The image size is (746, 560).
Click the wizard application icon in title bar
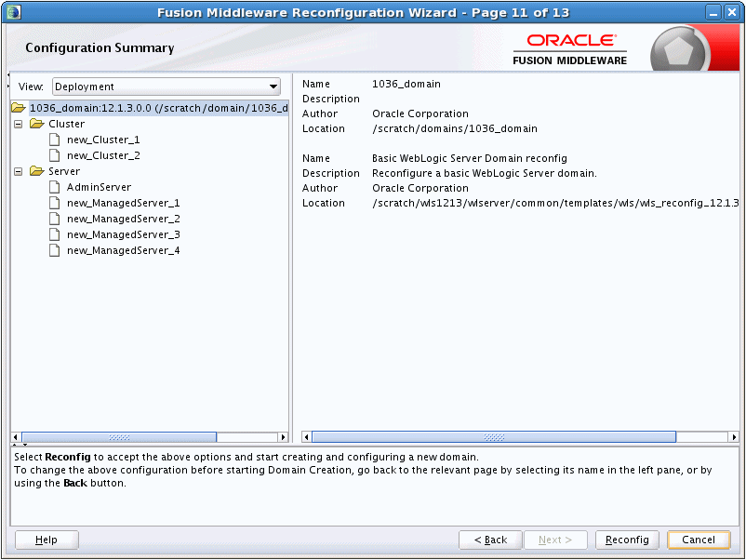tap(13, 12)
